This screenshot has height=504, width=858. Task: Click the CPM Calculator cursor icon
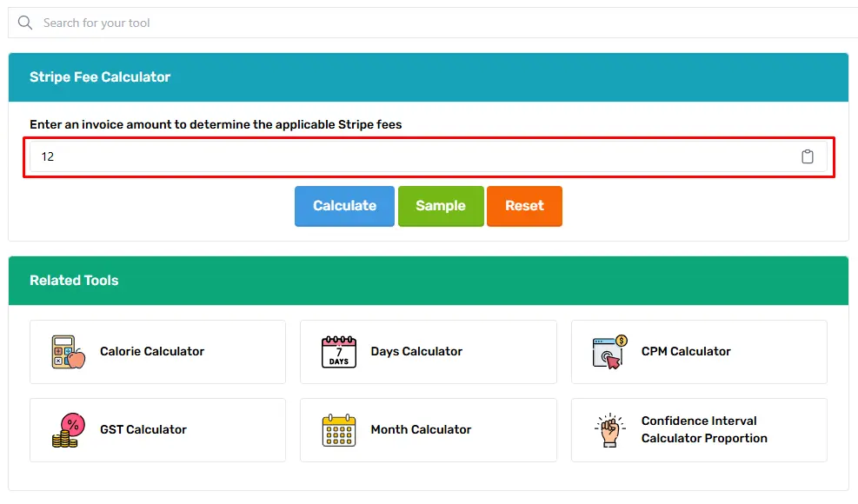pyautogui.click(x=609, y=352)
